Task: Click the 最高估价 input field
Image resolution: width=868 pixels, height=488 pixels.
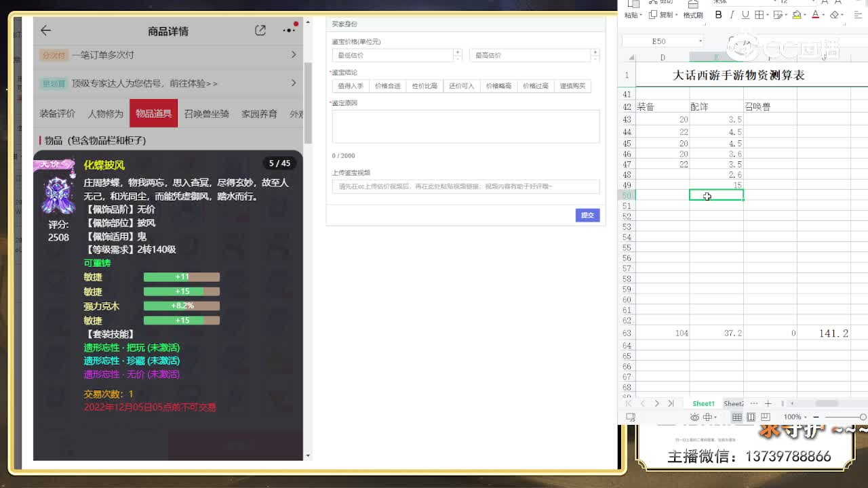Action: point(530,55)
